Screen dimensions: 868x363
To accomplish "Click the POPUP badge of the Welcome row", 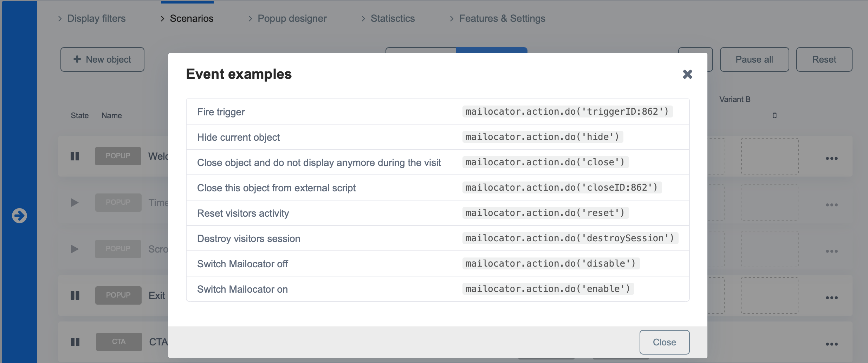I will [x=118, y=156].
